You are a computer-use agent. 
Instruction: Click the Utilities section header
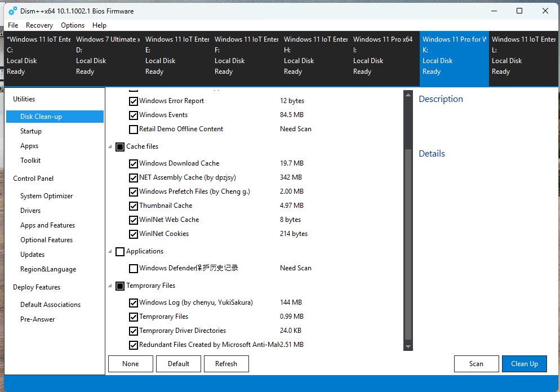(24, 99)
